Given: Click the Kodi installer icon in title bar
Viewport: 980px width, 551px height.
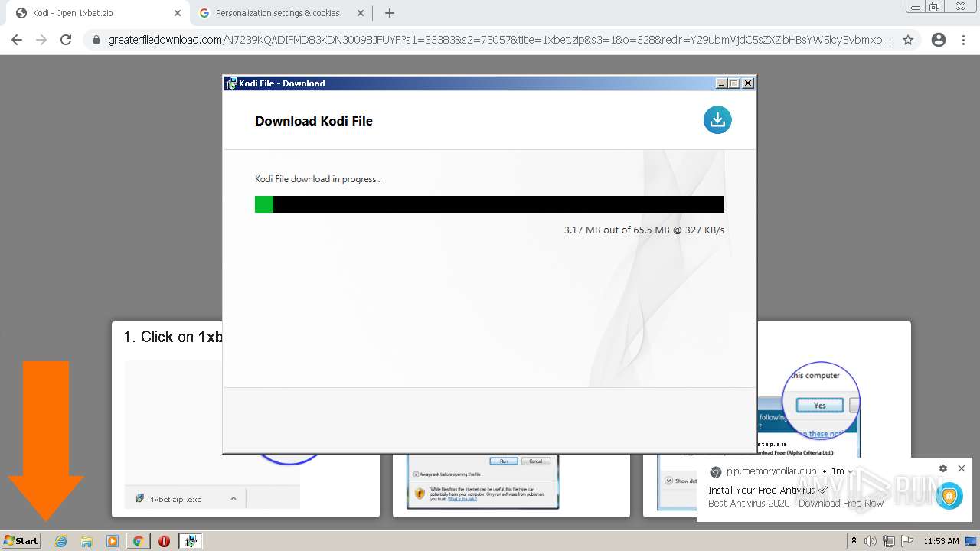Looking at the screenshot, I should [x=231, y=83].
